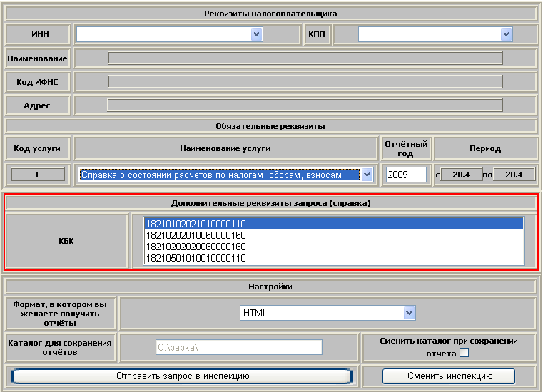Click the КБК label cell
This screenshot has width=543, height=392.
[67, 241]
